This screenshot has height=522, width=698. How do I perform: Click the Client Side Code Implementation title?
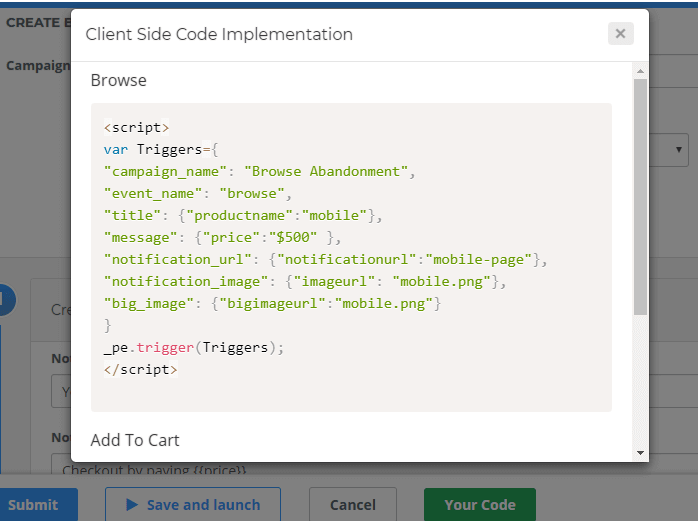pyautogui.click(x=219, y=34)
